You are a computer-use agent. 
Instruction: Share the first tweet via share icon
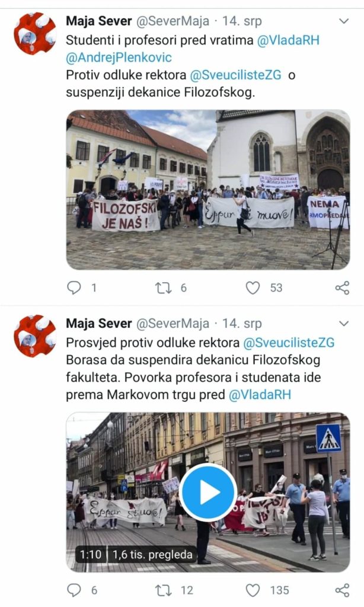[x=342, y=287]
